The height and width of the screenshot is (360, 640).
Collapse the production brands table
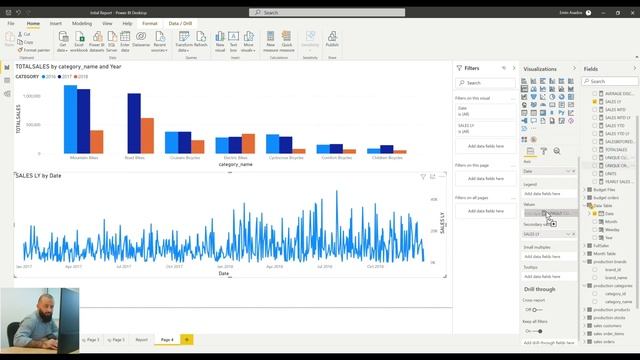point(584,262)
